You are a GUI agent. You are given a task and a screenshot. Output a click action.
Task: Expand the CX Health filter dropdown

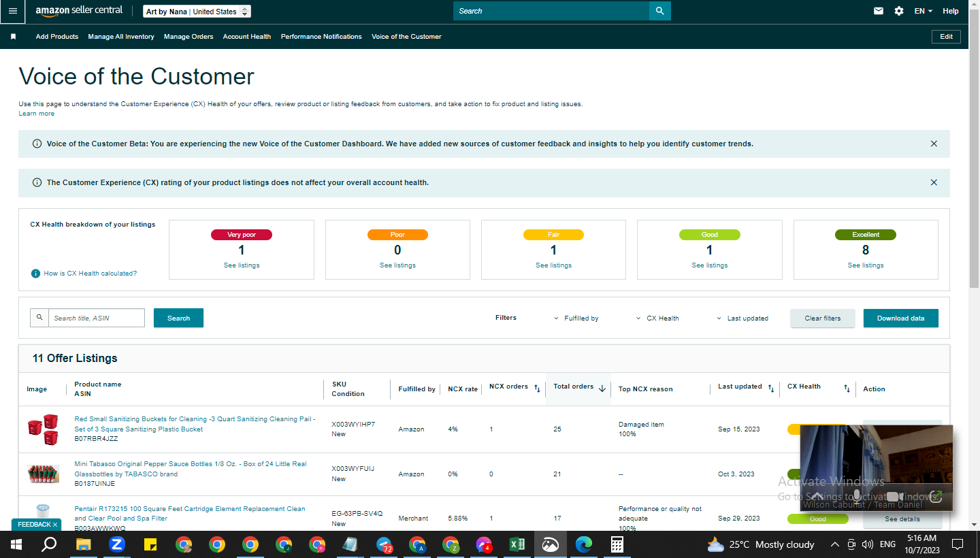657,318
